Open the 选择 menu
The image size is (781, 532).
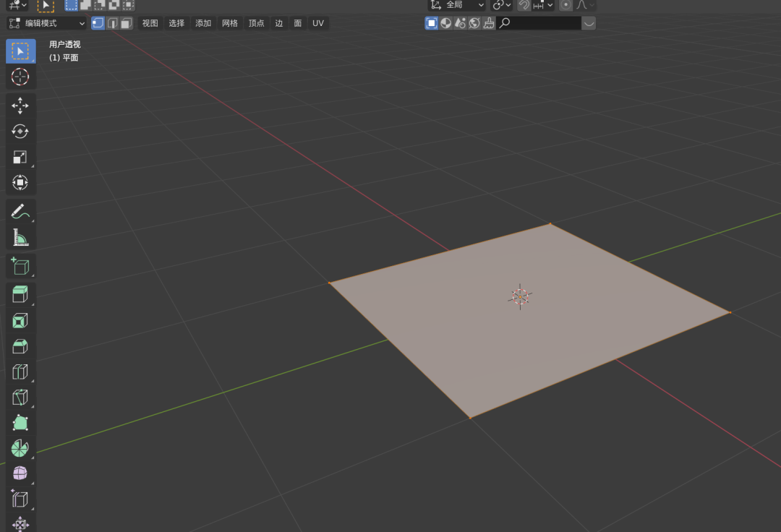pos(176,23)
